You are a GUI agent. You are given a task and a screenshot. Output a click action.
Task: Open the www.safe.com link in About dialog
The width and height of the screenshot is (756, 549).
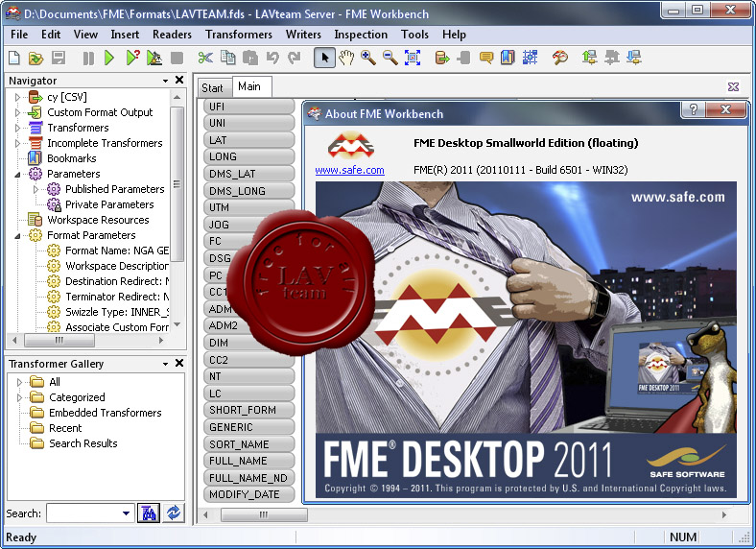point(349,170)
